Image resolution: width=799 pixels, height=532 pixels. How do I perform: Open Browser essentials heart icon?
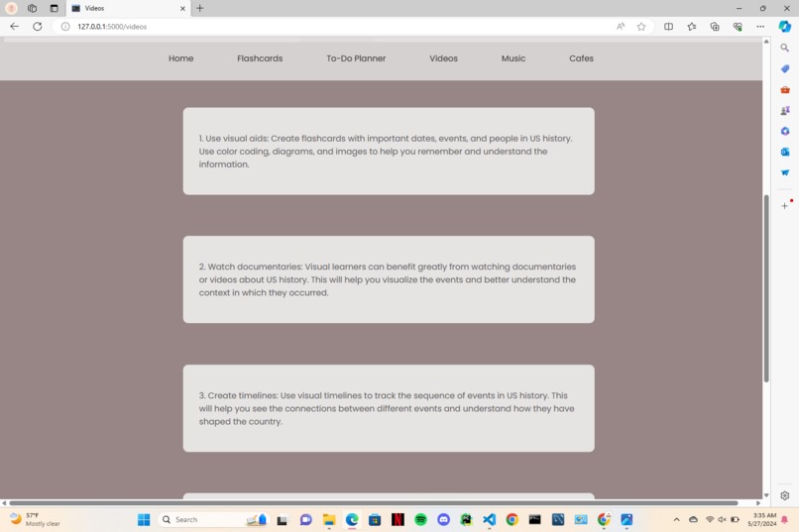[738, 27]
